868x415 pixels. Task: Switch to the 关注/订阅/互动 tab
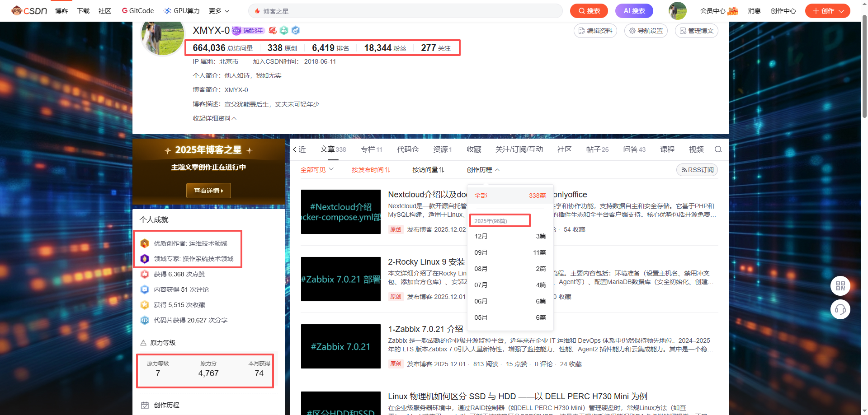519,149
